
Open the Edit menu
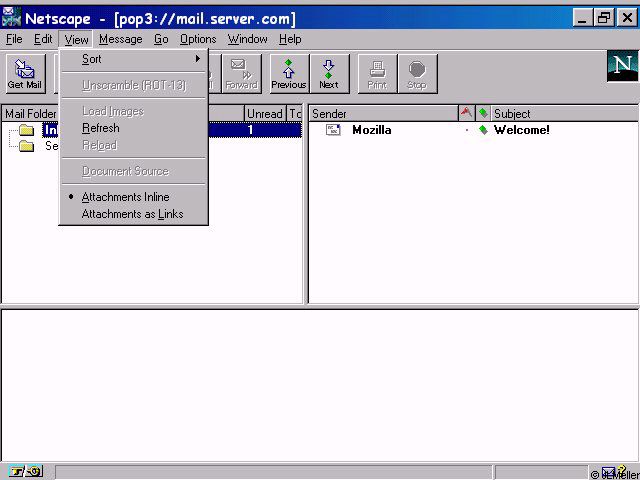click(x=43, y=39)
